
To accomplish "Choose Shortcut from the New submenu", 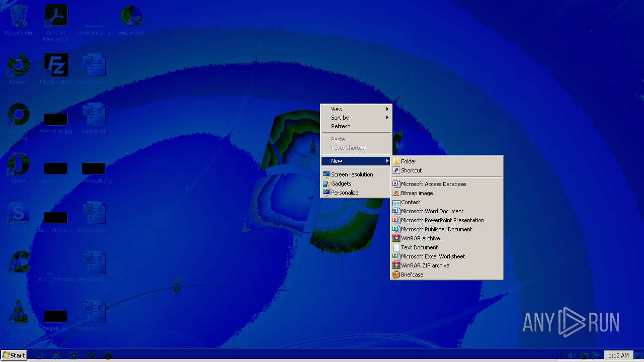I will click(x=447, y=170).
